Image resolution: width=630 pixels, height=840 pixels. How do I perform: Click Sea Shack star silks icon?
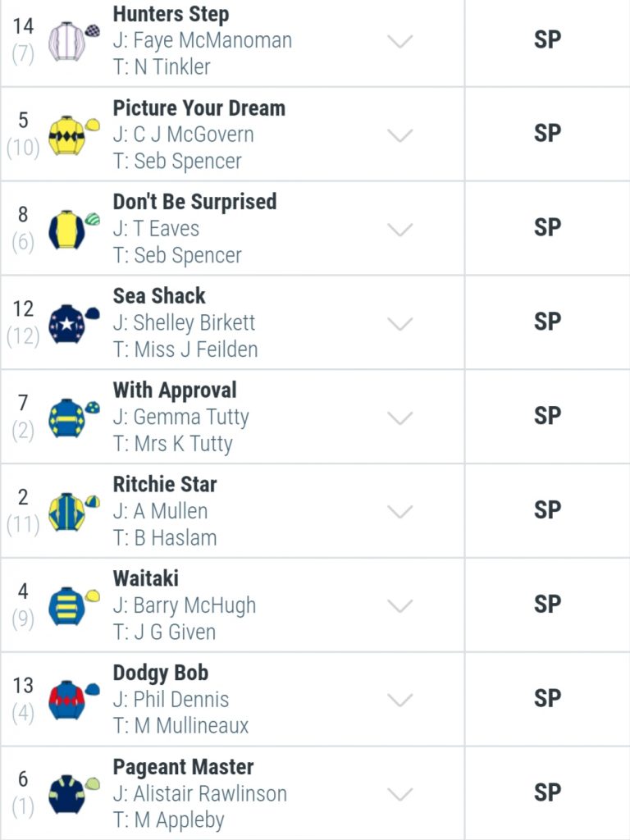[73, 323]
